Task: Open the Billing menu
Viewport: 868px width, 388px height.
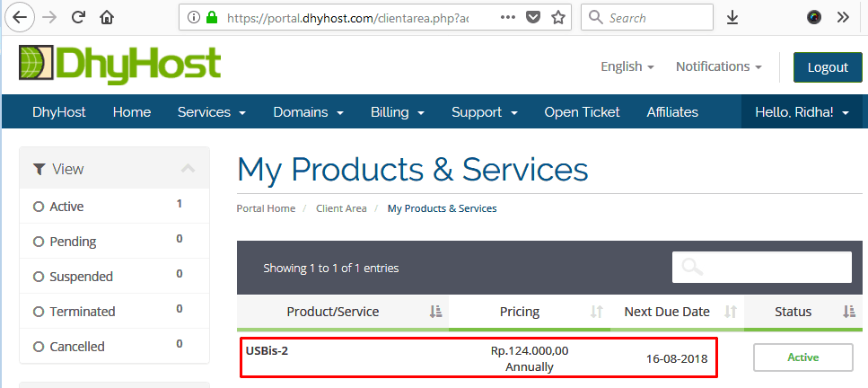Action: pos(397,112)
